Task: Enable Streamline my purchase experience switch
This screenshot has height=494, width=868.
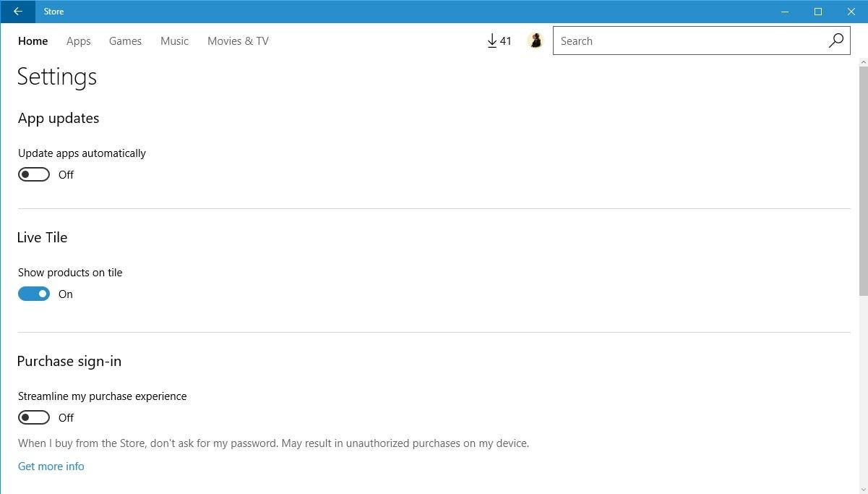Action: 34,417
